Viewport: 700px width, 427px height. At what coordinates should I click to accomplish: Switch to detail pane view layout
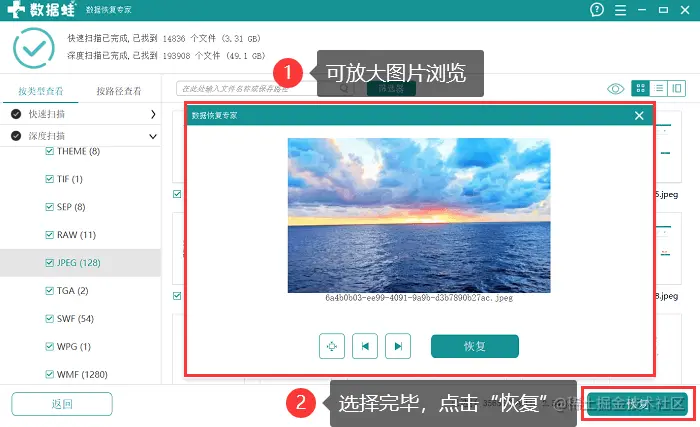pyautogui.click(x=677, y=88)
